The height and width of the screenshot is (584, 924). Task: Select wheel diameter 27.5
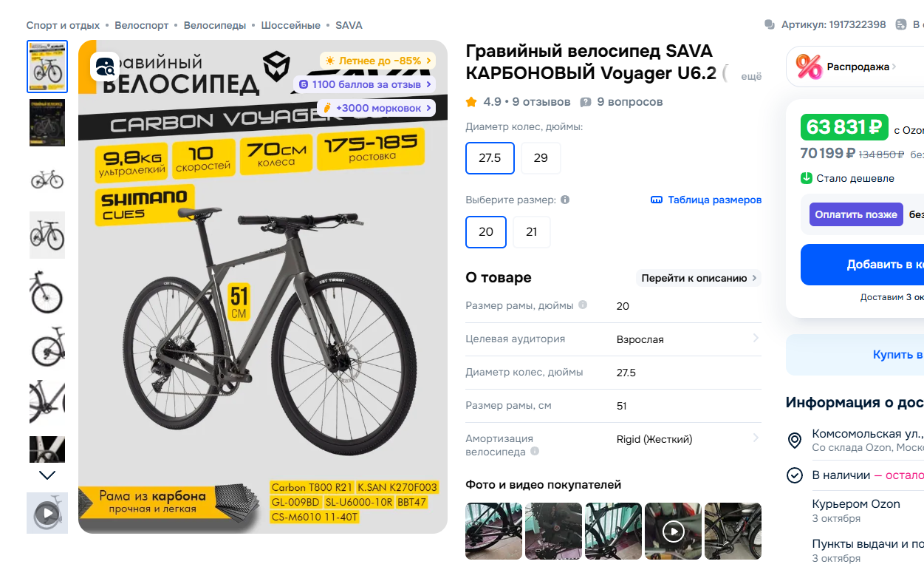click(x=490, y=158)
